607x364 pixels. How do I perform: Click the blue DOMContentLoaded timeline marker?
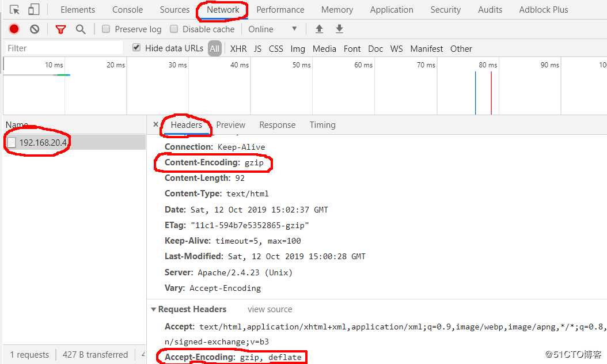coord(475,93)
